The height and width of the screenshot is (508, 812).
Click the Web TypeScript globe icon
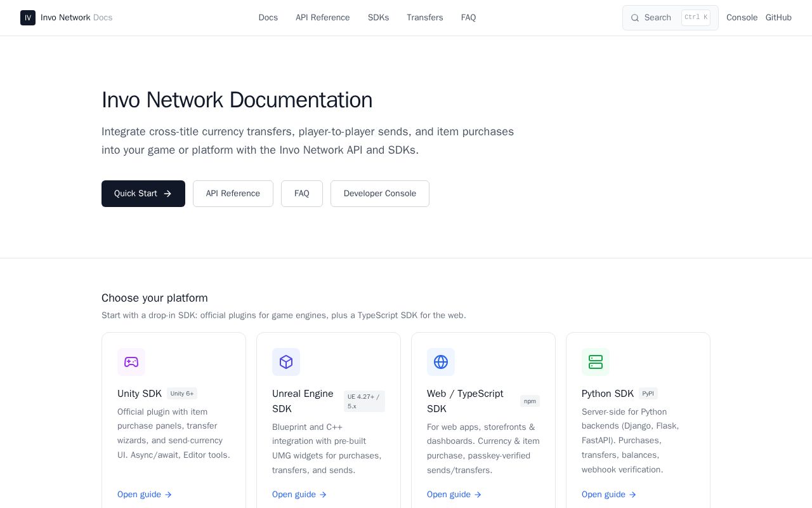[x=441, y=362]
